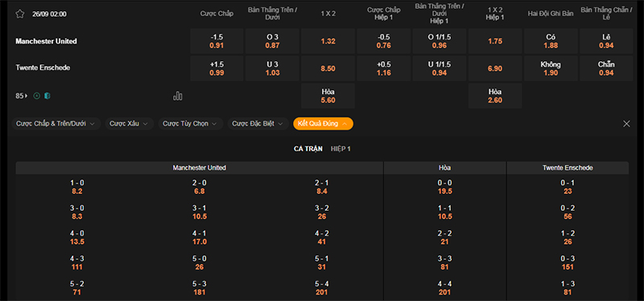644x301 pixels.
Task: Select correct score 5 - 0 at 26
Action: click(200, 263)
